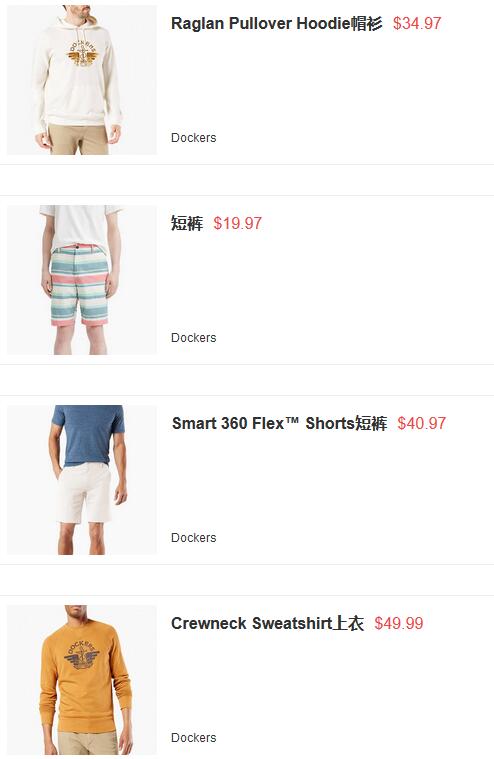
Task: Click the white hoodie product image
Action: (82, 80)
